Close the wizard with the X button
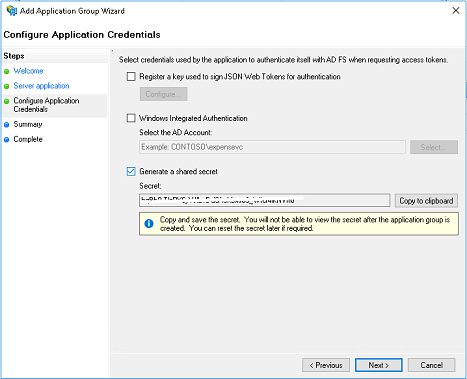467x379 pixels. [x=456, y=11]
